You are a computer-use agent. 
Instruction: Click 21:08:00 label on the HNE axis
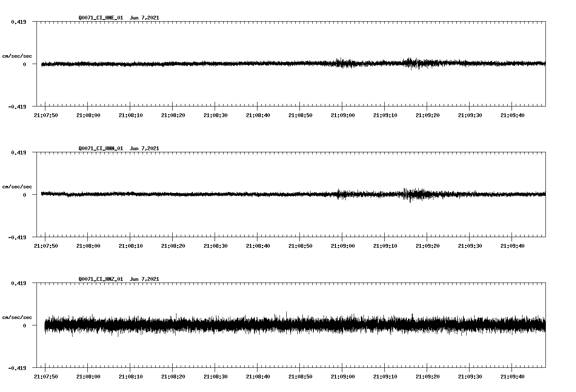(x=88, y=115)
